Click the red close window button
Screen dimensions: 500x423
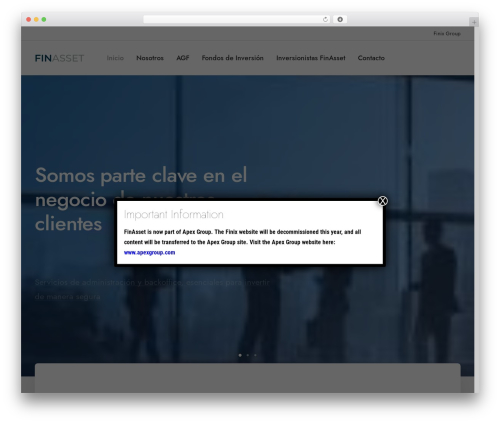29,19
